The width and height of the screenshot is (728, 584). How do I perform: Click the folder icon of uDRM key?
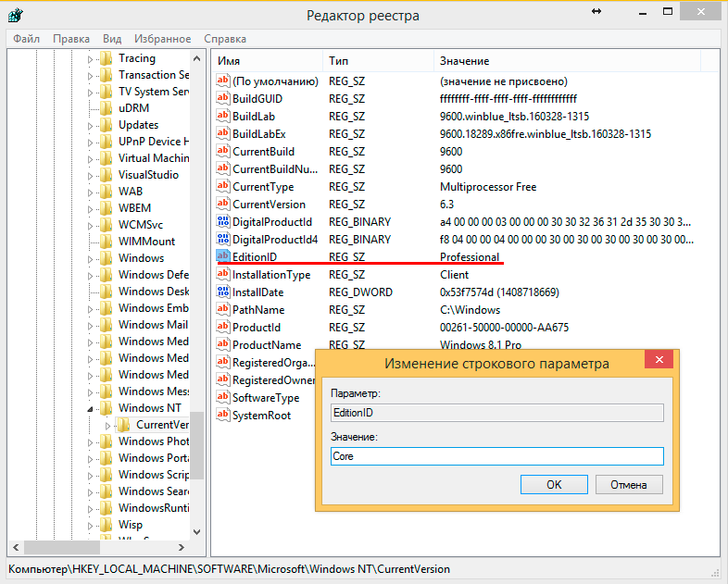click(107, 108)
